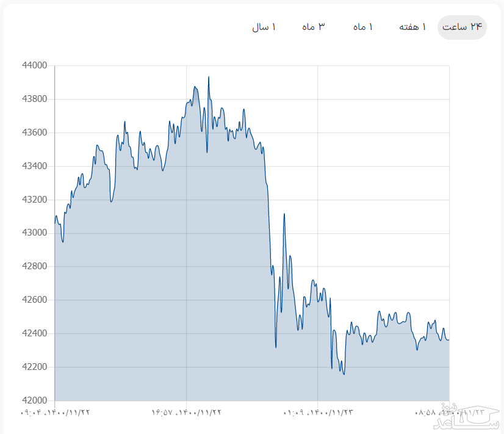This screenshot has height=434, width=504.
Task: Click the lowest dip of the price line
Action: click(x=344, y=374)
